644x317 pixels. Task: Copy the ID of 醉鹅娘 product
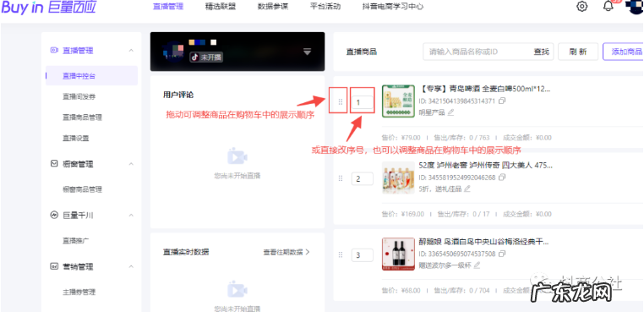pos(502,254)
